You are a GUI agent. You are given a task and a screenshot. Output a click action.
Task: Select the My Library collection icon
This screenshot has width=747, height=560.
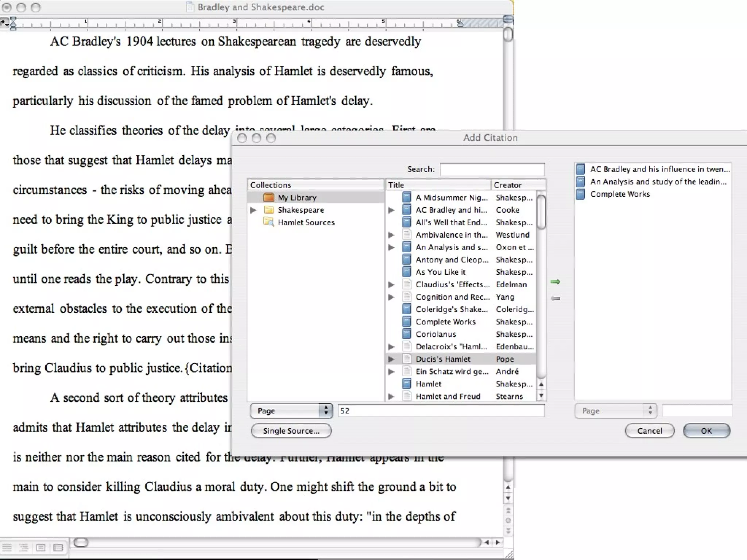pos(269,198)
